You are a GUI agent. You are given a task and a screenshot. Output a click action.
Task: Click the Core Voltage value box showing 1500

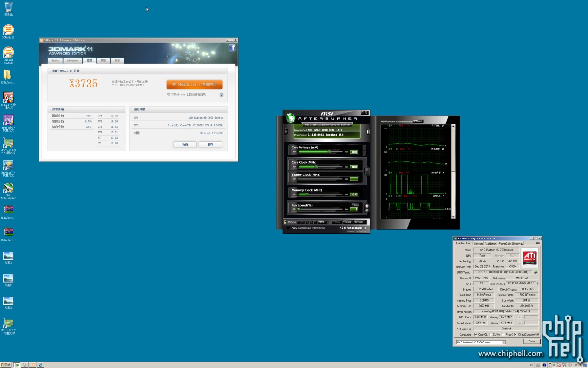coord(354,152)
